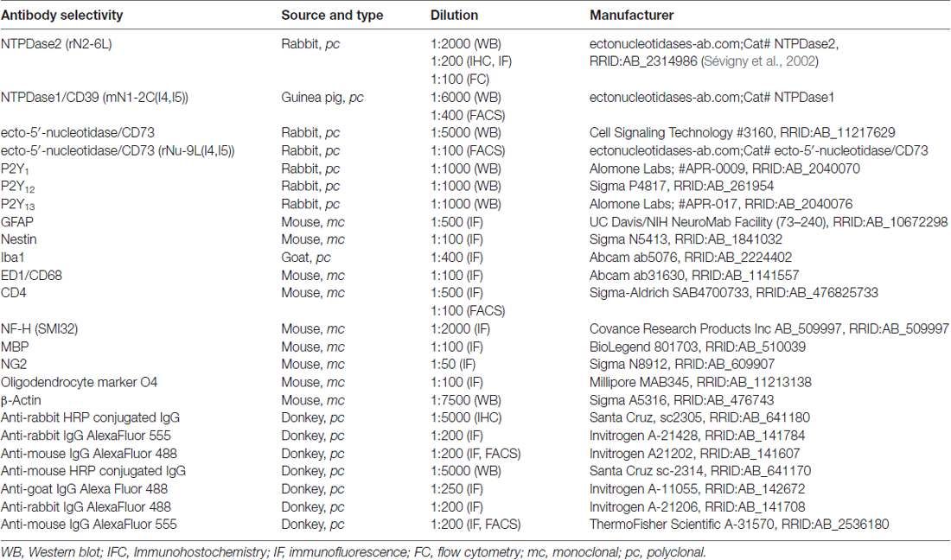Screen dimensions: 951x560
Task: Click 'Abcam ab5076, RRID:AB_2224402' entry
Action: coord(691,258)
